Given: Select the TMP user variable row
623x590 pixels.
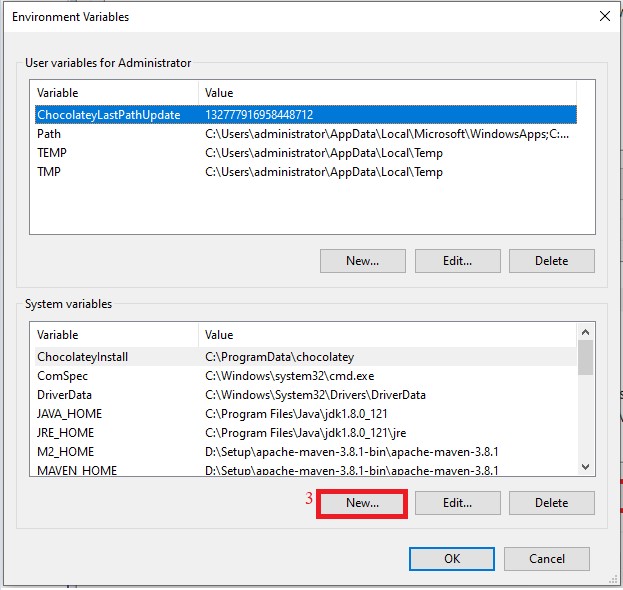Looking at the screenshot, I should click(306, 172).
